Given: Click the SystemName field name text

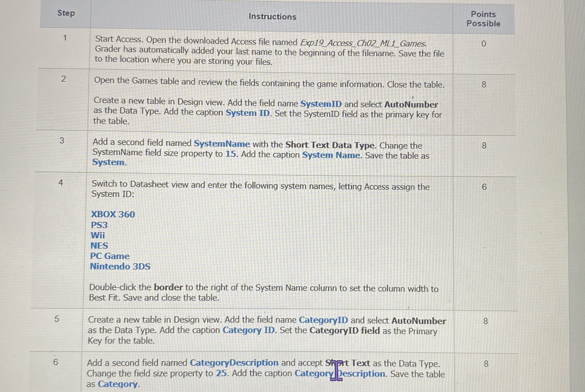Looking at the screenshot, I should tap(222, 144).
